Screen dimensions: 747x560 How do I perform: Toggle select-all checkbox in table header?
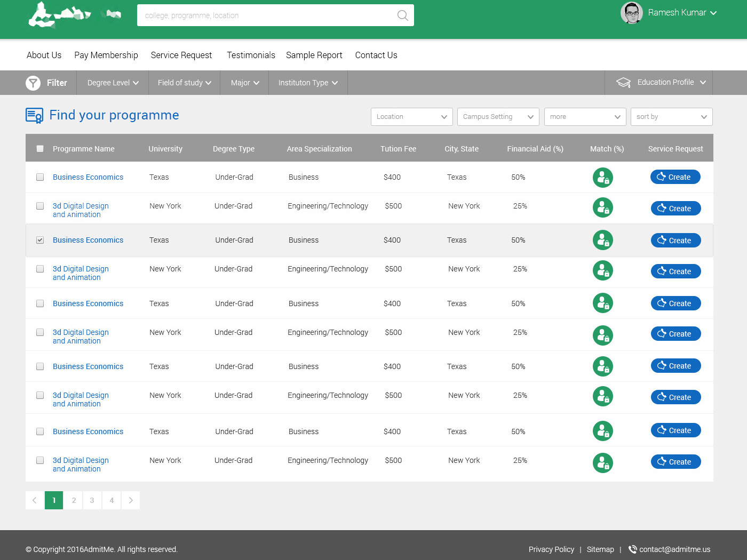(40, 149)
